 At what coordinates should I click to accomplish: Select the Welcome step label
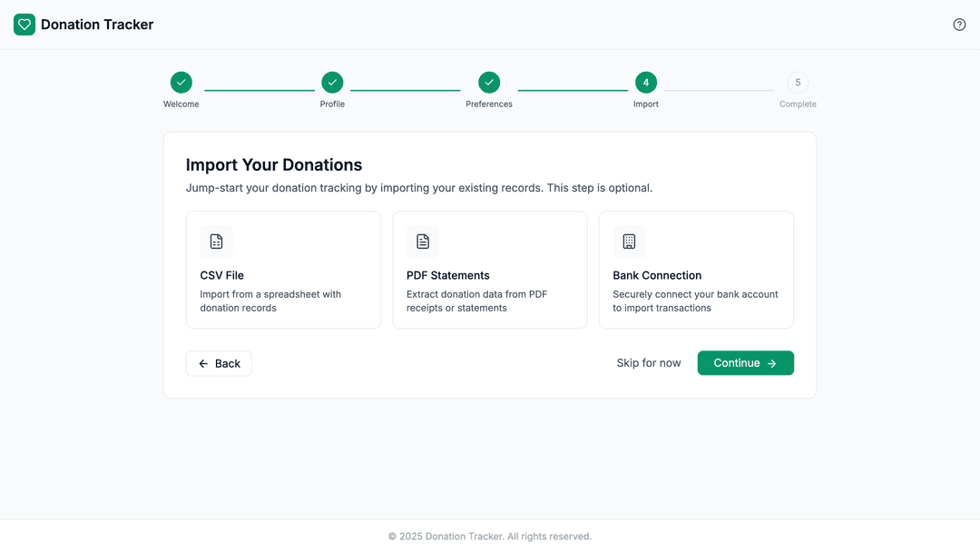pyautogui.click(x=181, y=104)
